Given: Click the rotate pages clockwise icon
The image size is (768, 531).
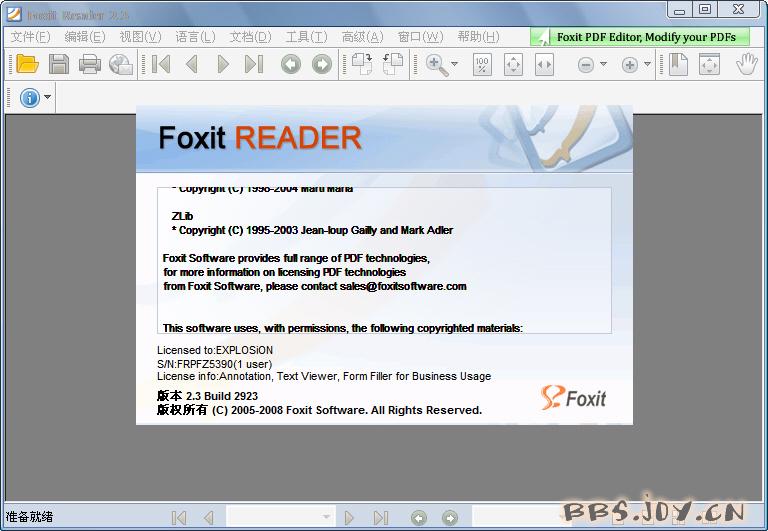Looking at the screenshot, I should pos(362,64).
